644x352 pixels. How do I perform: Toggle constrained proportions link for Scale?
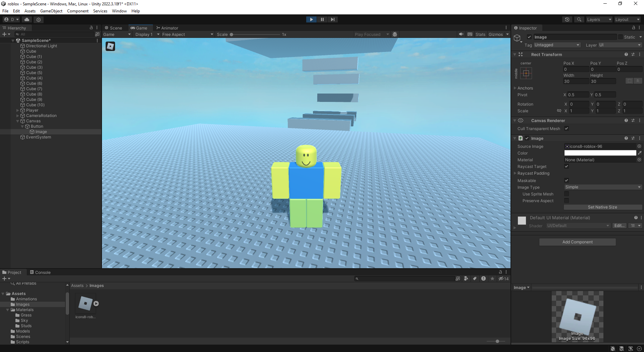pos(559,111)
